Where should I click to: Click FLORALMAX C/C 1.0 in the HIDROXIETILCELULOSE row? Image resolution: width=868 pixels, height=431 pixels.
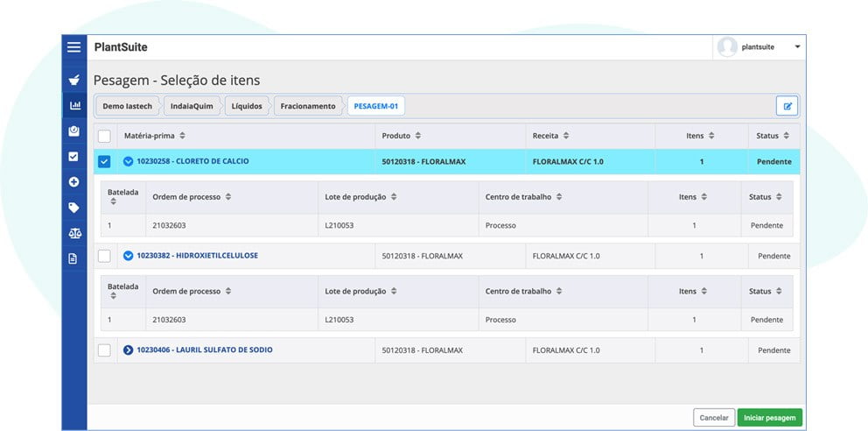click(566, 257)
